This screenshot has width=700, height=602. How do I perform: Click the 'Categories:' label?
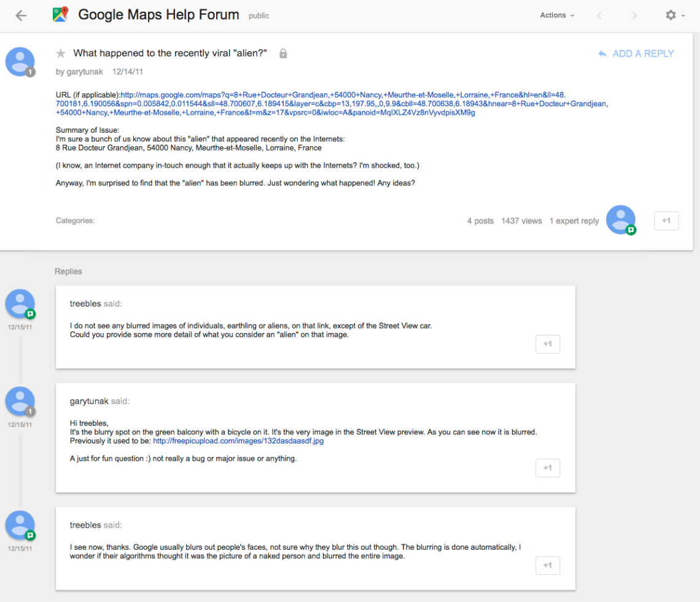tap(75, 221)
